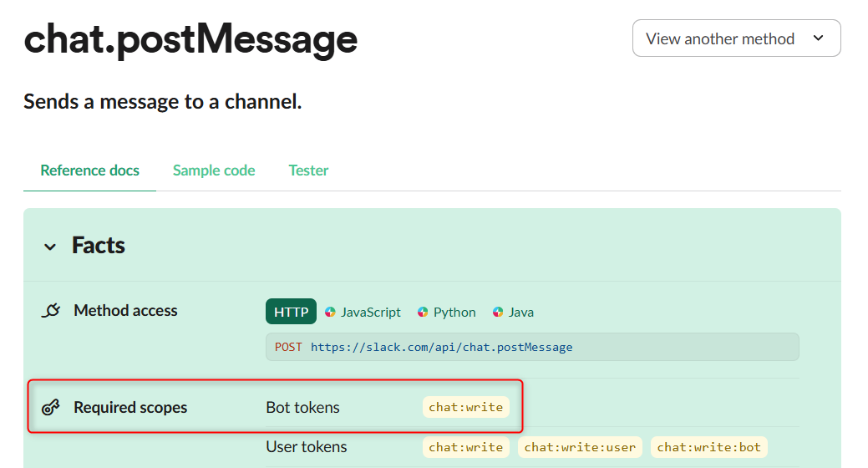Click the key icon beside Required scopes

51,408
